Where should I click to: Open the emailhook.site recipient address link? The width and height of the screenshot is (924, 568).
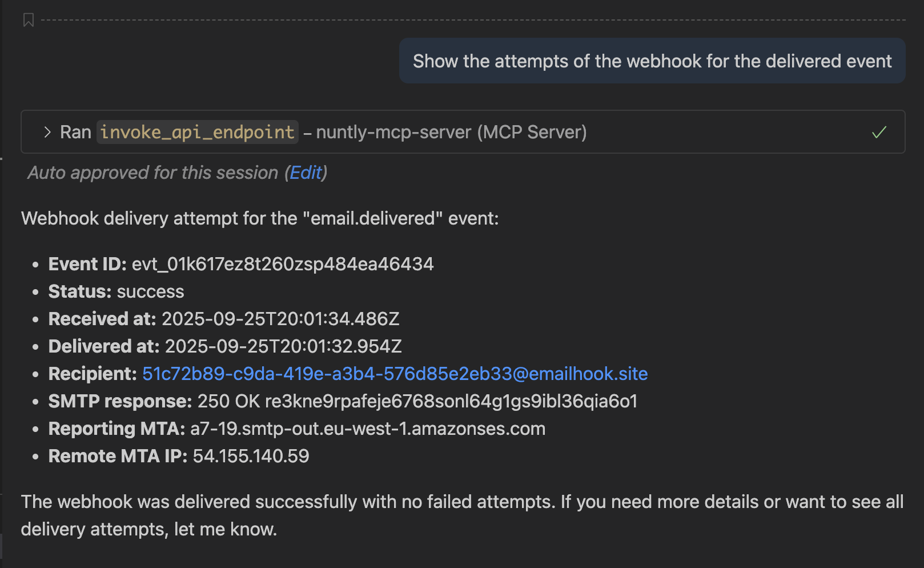(395, 374)
